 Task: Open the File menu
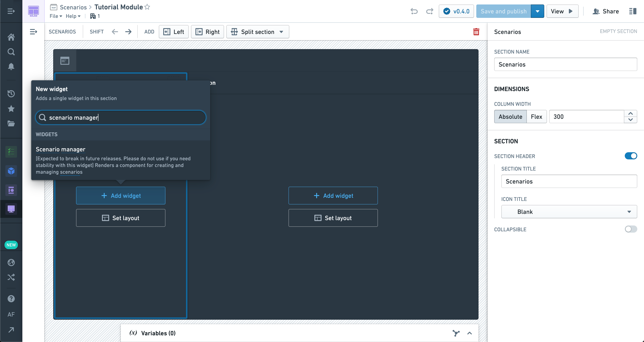[x=56, y=16]
